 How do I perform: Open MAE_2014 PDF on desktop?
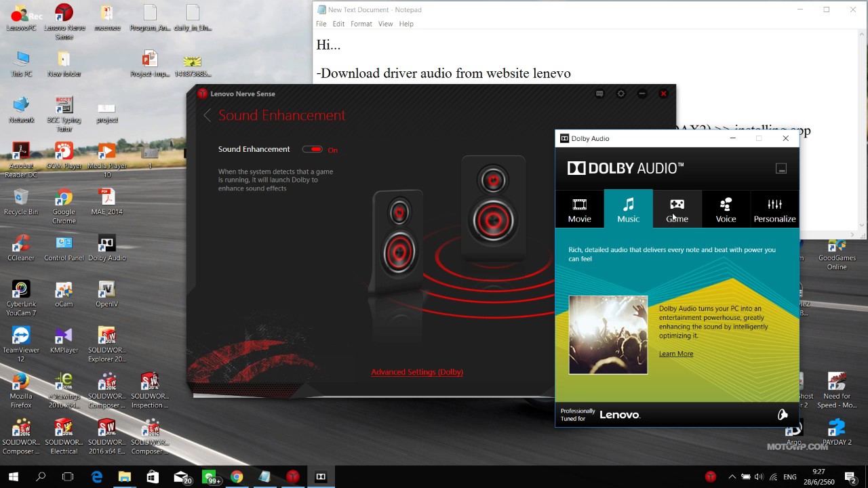tap(106, 202)
